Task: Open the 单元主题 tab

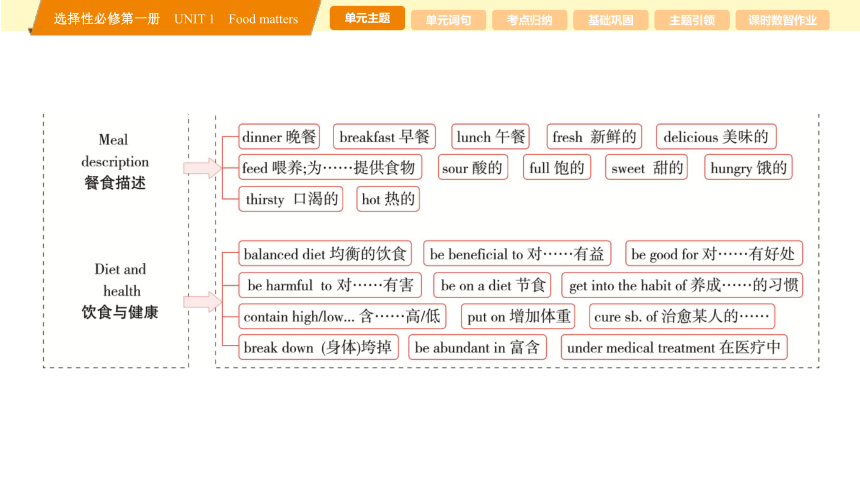Action: tap(367, 18)
